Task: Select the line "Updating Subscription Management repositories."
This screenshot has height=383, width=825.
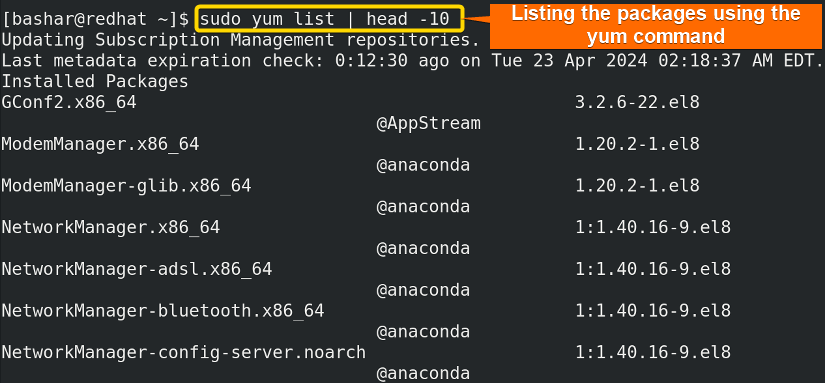Action: click(240, 41)
